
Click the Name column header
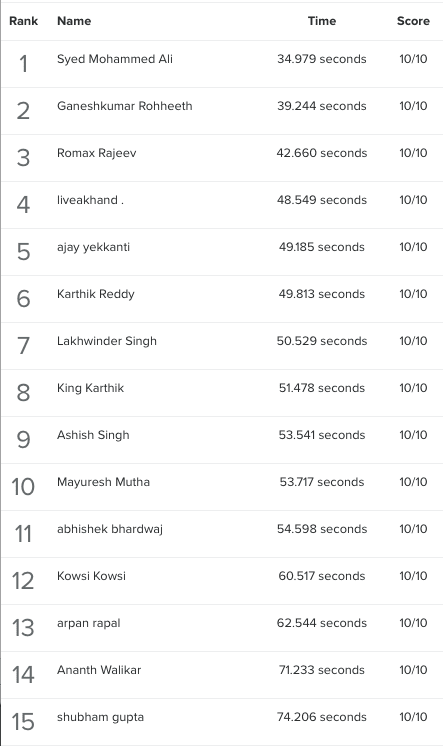point(74,21)
